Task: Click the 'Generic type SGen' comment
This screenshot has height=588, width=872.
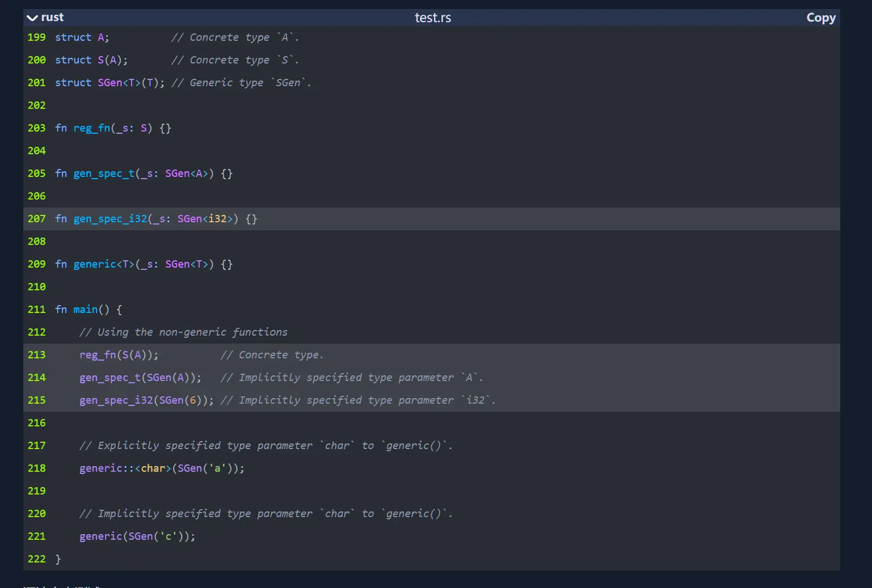Action: 241,83
